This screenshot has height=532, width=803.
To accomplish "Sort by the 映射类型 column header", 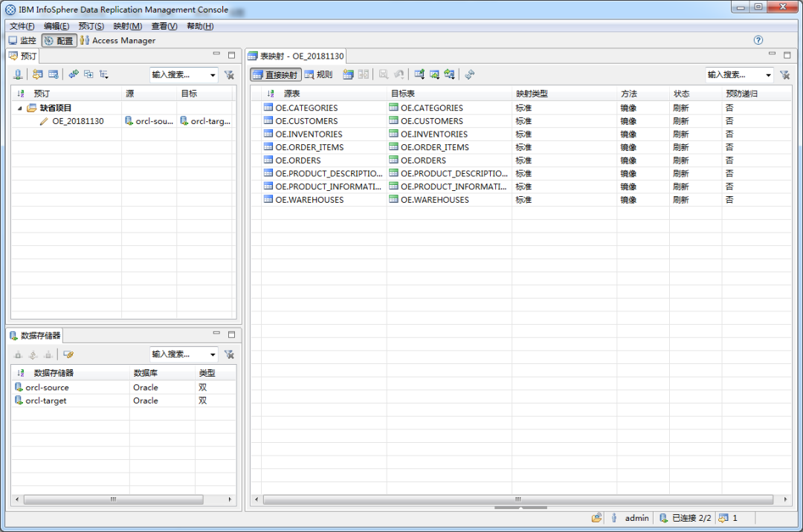I will 532,94.
